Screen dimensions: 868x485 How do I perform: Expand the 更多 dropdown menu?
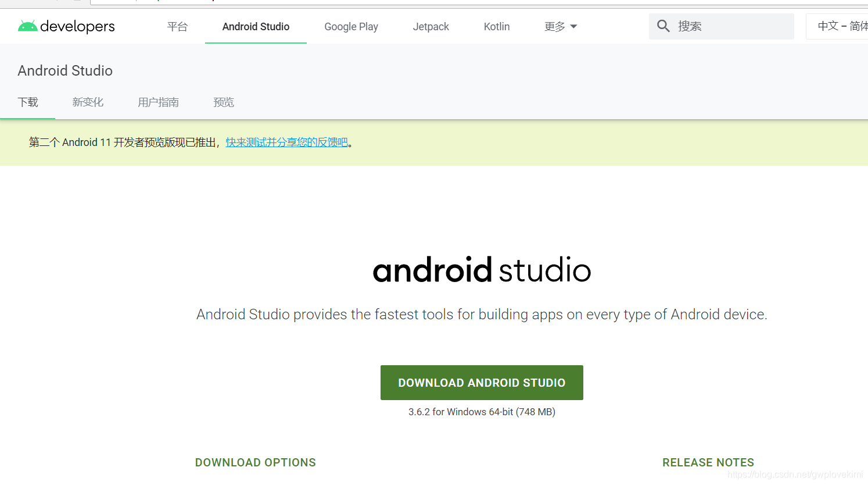pos(561,26)
